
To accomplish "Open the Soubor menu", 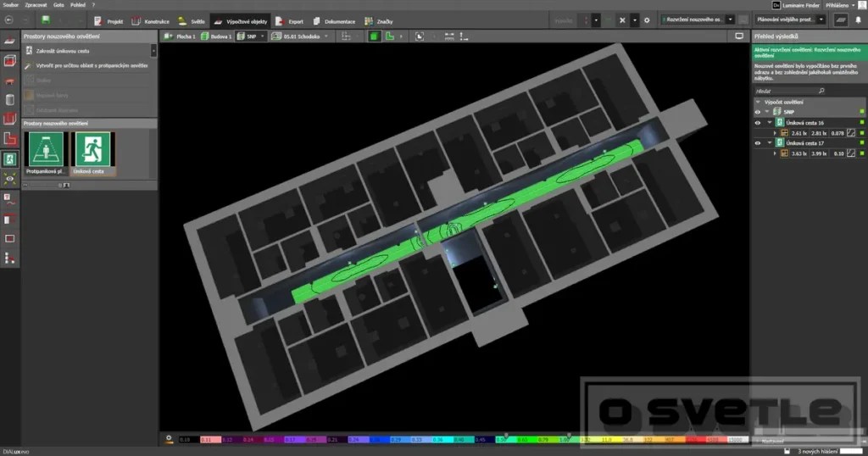I will (x=10, y=5).
